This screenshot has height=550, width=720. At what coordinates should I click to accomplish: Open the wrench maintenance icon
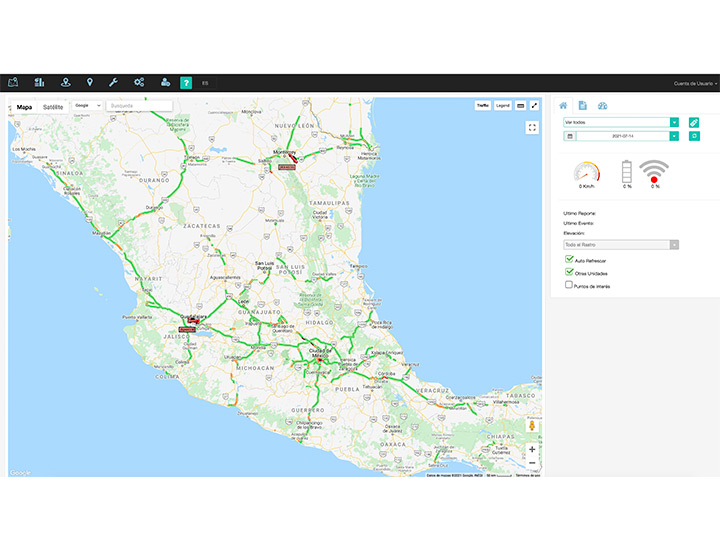point(113,82)
